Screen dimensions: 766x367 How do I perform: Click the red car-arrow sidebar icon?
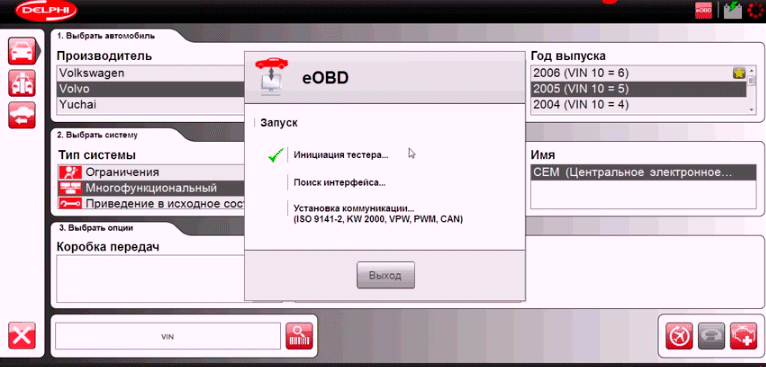point(22,115)
